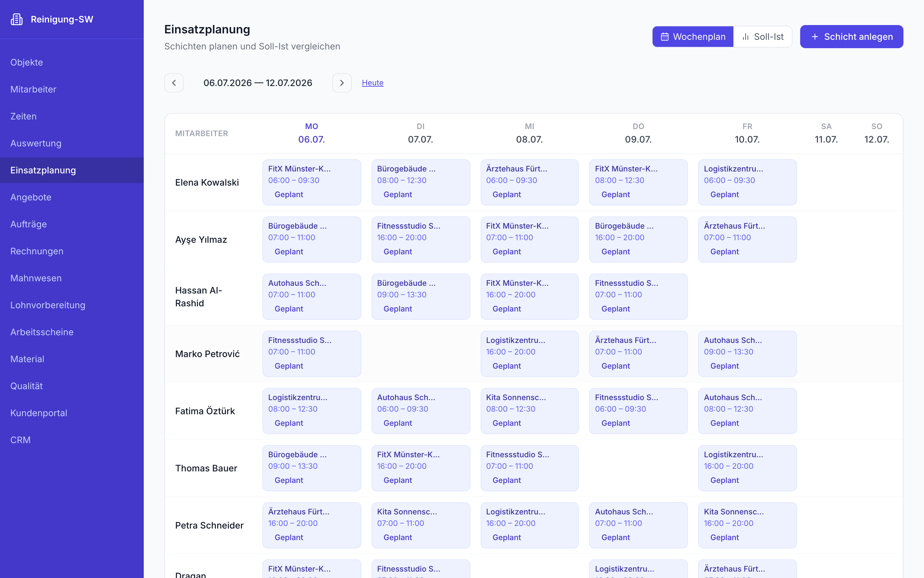Open Hassan Al-Rashid's Wednesday FitX shift
The width and height of the screenshot is (924, 578).
[x=529, y=297]
